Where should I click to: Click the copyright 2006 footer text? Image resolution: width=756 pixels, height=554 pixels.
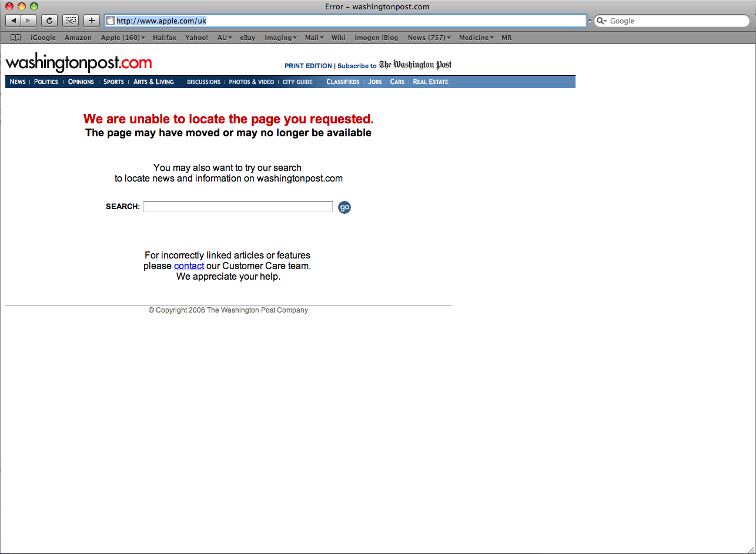coord(228,310)
